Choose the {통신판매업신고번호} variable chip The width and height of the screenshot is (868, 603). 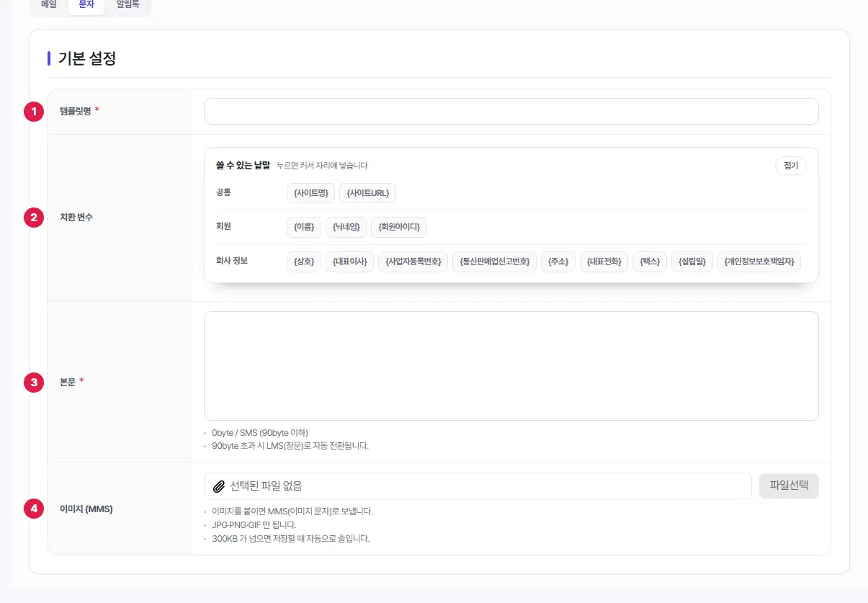pyautogui.click(x=495, y=262)
